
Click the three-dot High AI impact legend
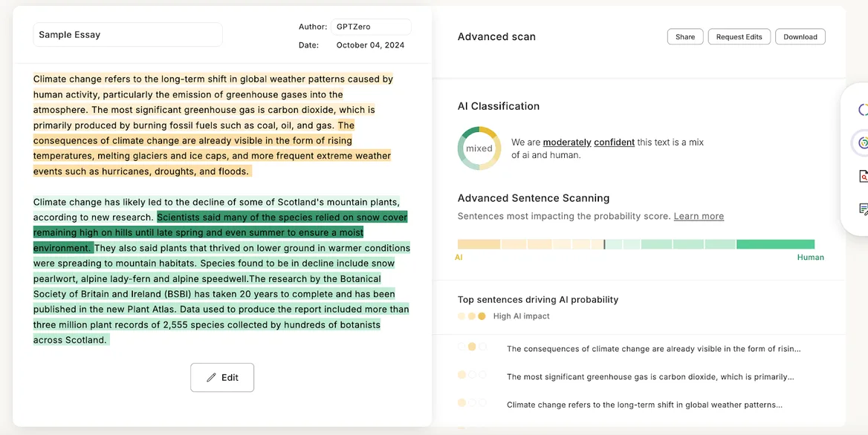click(472, 316)
